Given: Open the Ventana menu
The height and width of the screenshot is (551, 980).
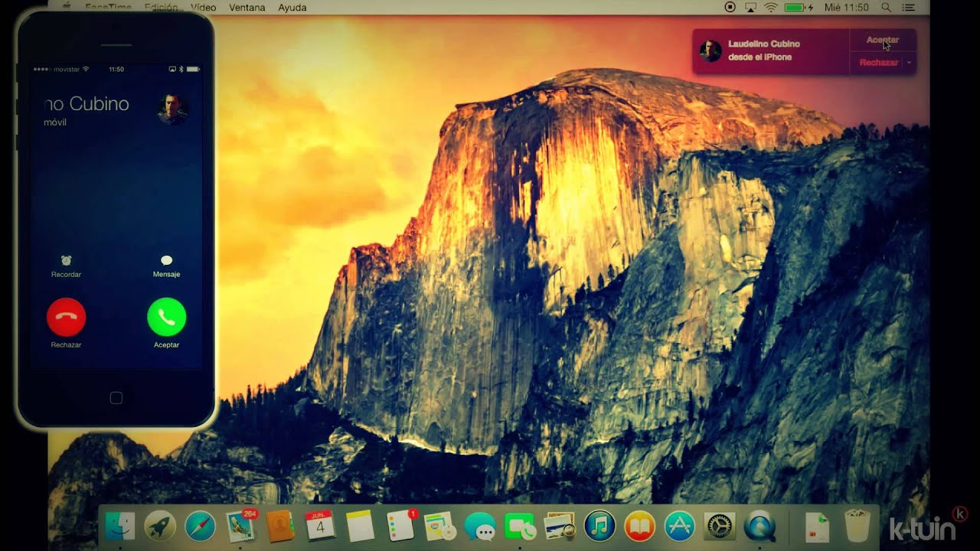Looking at the screenshot, I should [x=247, y=7].
